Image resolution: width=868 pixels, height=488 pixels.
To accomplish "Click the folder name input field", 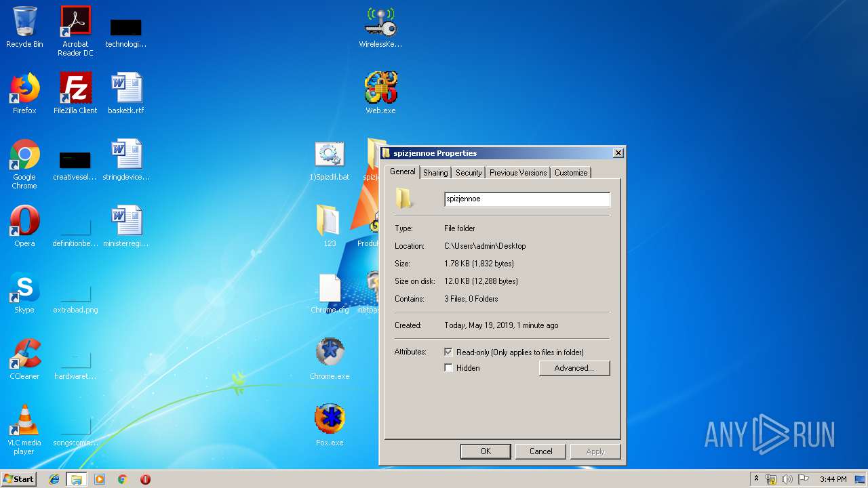I will 527,199.
